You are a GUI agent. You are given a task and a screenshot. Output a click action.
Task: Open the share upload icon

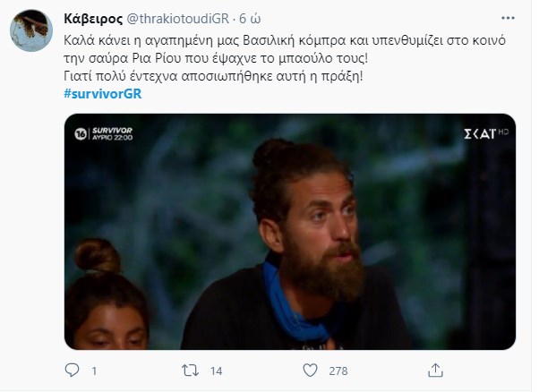[x=435, y=371]
